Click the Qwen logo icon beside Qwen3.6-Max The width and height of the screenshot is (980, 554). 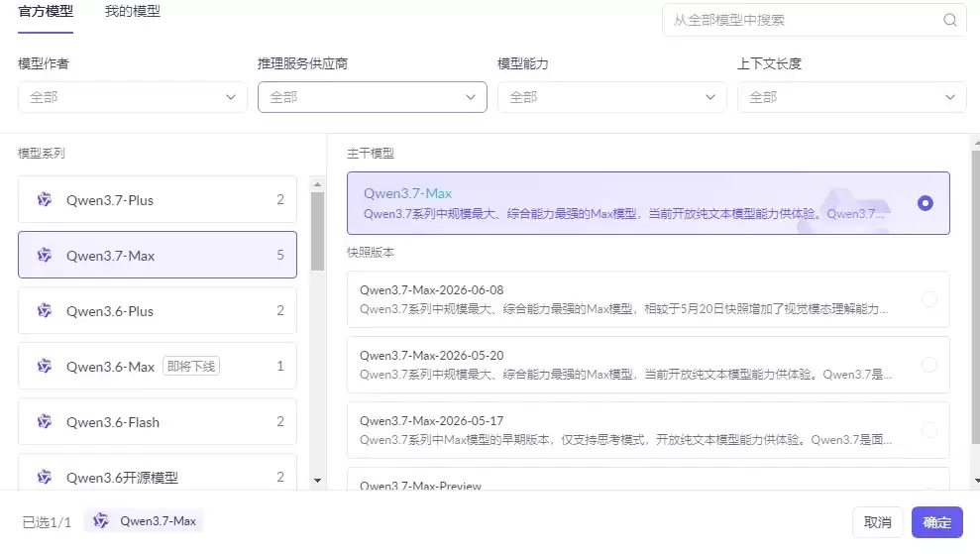point(45,366)
